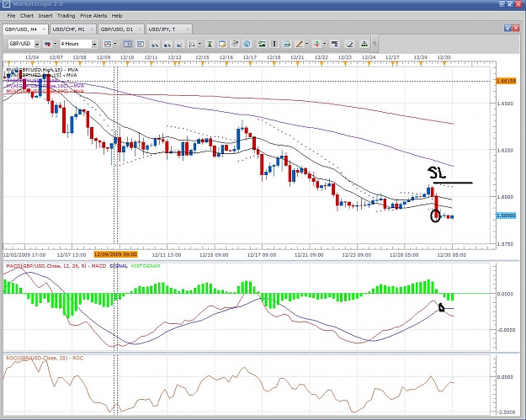This screenshot has width=526, height=420.
Task: Click the MACD indicator label in lower pane
Action: (x=56, y=266)
